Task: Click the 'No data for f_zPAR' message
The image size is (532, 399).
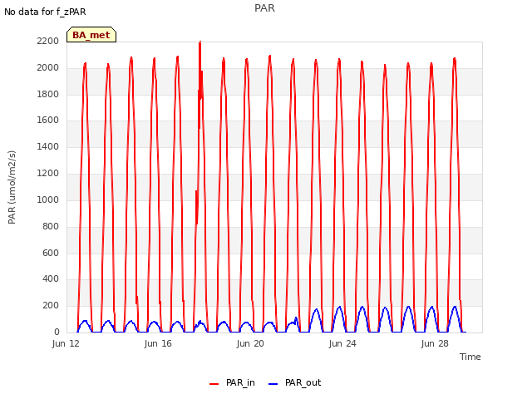Action: 45,12
